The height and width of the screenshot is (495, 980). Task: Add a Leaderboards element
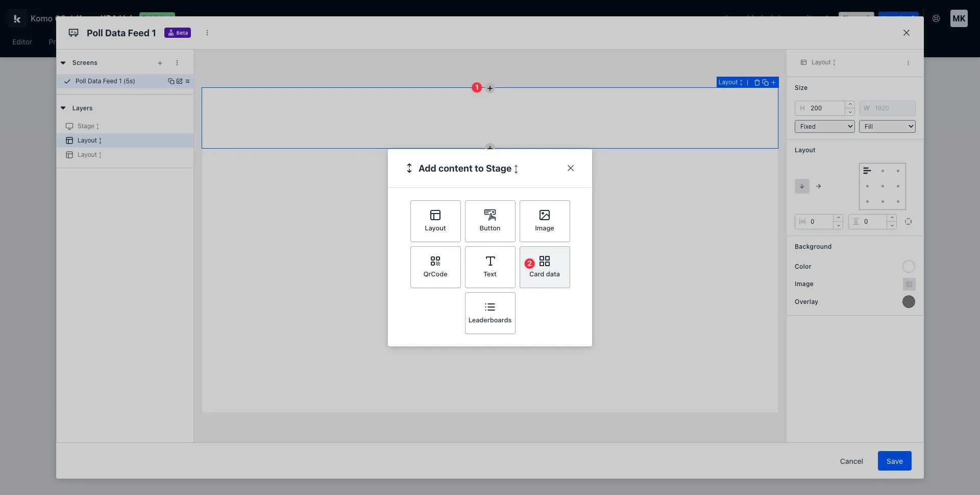[x=490, y=313]
